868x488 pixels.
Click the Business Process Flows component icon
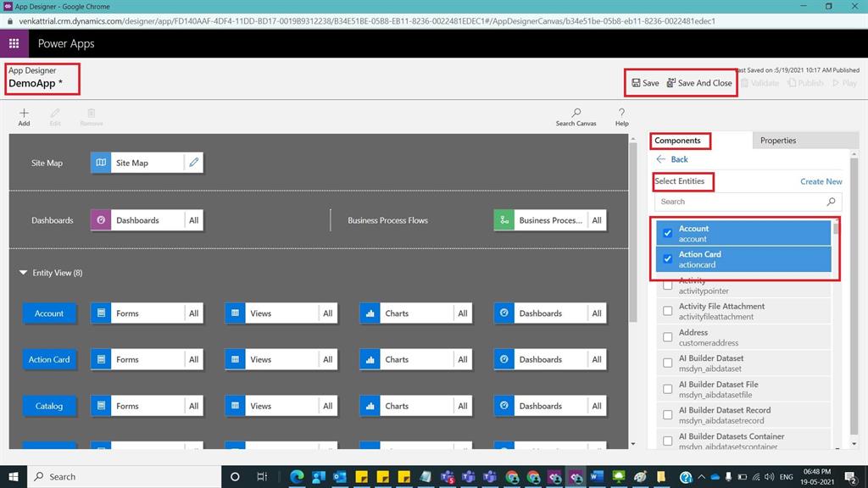click(x=504, y=219)
